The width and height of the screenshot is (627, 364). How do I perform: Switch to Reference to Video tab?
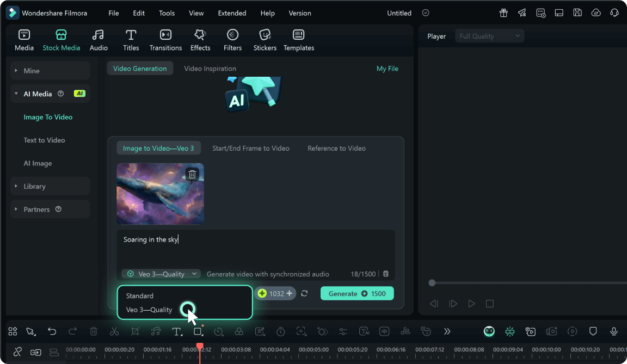(x=336, y=148)
